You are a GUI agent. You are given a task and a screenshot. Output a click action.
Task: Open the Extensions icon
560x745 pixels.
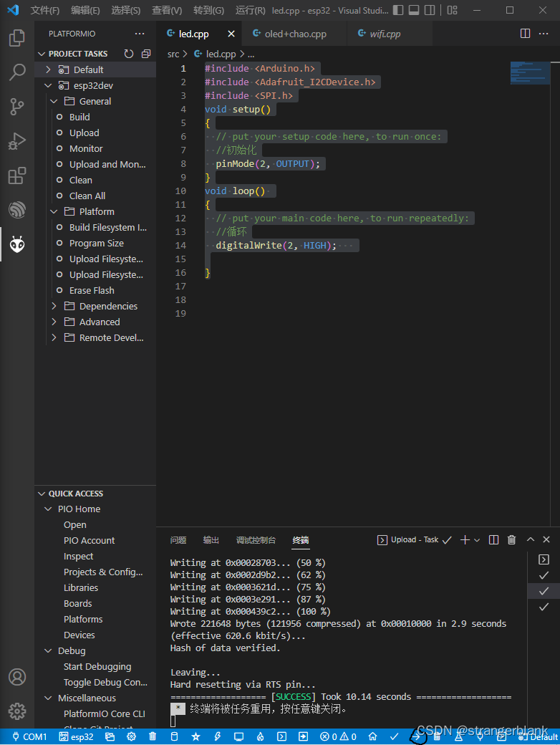pos(16,176)
